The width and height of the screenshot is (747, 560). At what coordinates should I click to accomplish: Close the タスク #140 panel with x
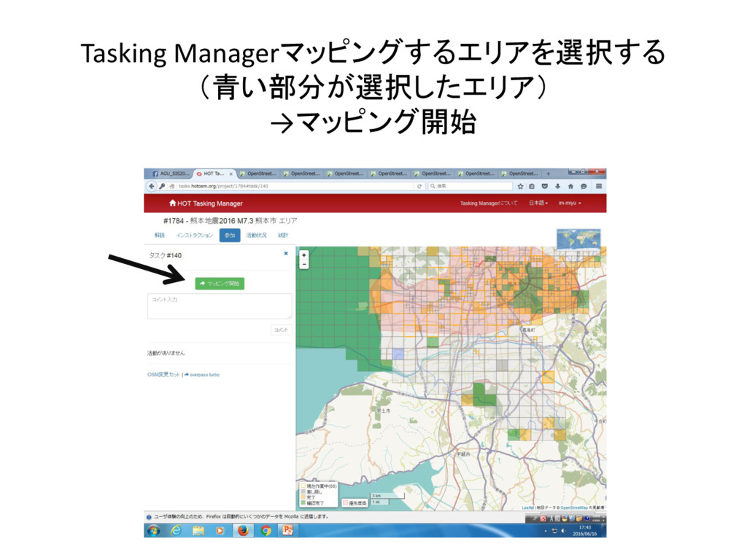[x=286, y=253]
